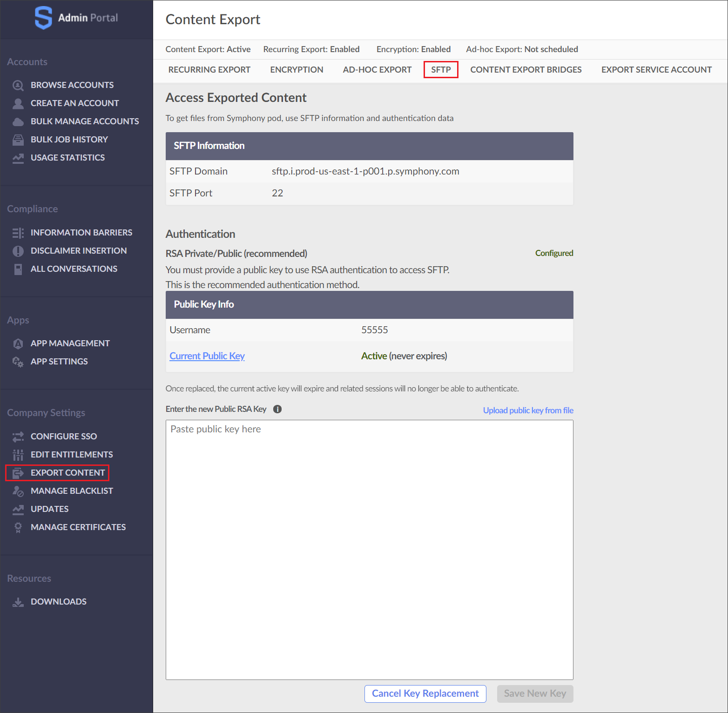Go to Bulk Manage Accounts
Viewport: 728px width, 713px height.
coord(85,121)
